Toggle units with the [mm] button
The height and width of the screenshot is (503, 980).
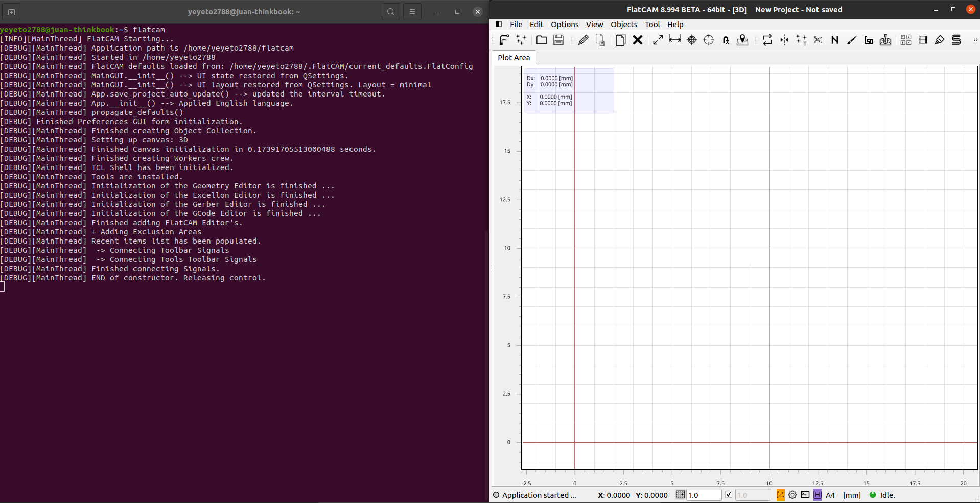point(852,495)
